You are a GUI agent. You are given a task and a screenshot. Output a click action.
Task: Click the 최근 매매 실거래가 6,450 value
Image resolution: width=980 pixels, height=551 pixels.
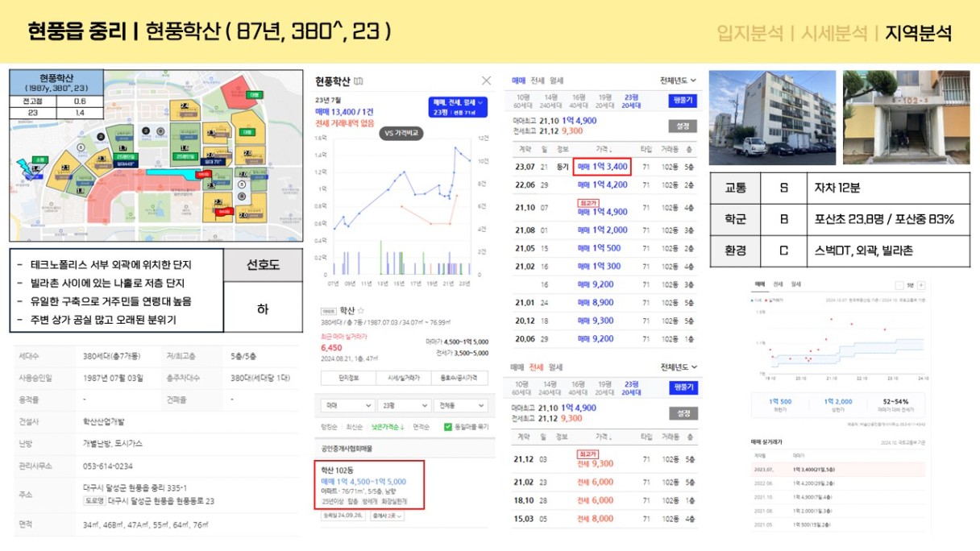pos(331,347)
